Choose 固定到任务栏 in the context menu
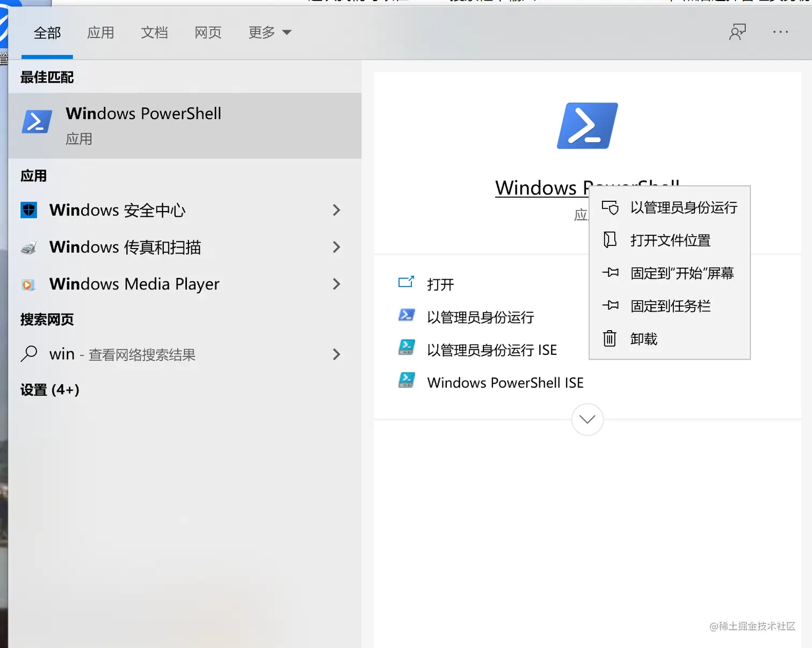Image resolution: width=812 pixels, height=648 pixels. (x=670, y=306)
